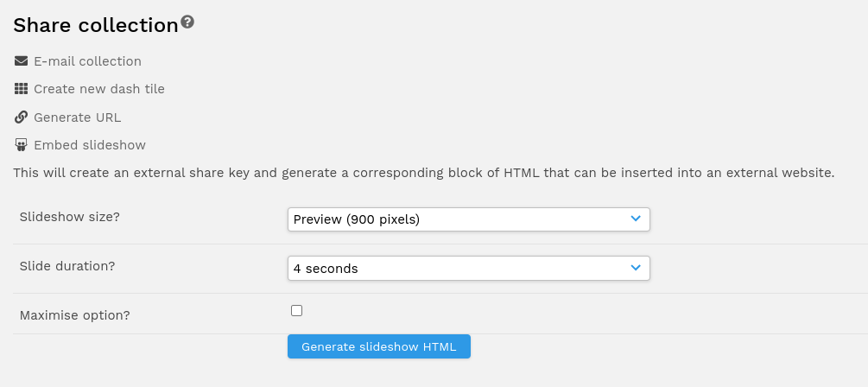Click the grid icon for new dash tile
The width and height of the screenshot is (868, 387).
tap(21, 89)
